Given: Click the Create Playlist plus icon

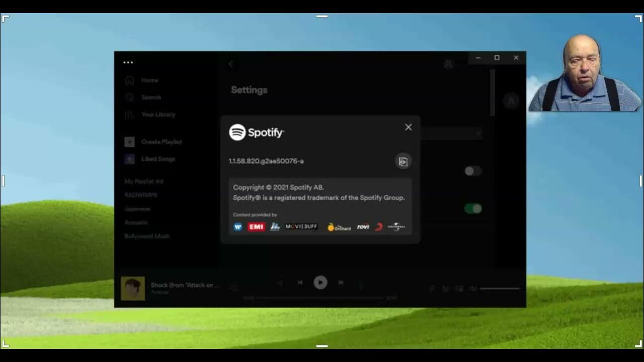Looking at the screenshot, I should click(x=129, y=142).
